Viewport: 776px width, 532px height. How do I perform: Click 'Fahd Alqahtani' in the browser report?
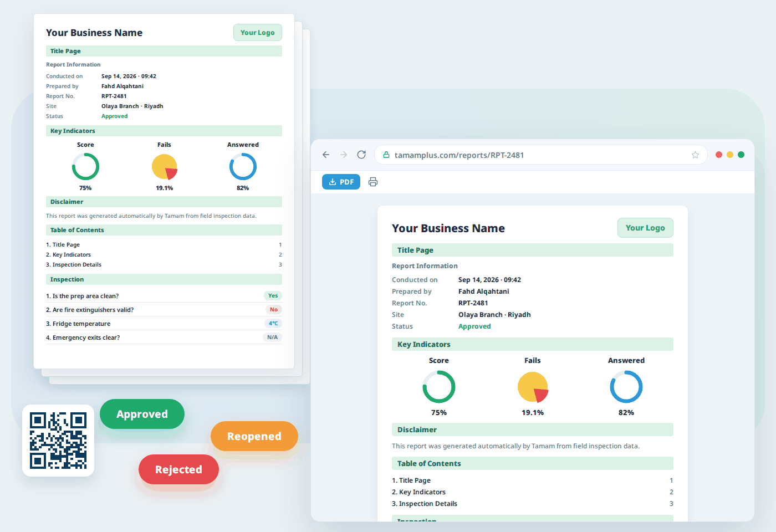[x=483, y=291]
